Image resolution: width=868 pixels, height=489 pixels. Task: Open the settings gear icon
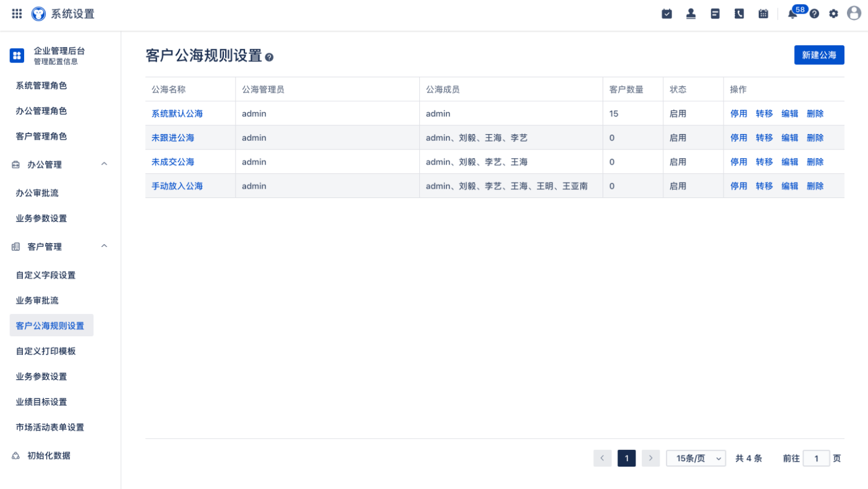tap(833, 14)
